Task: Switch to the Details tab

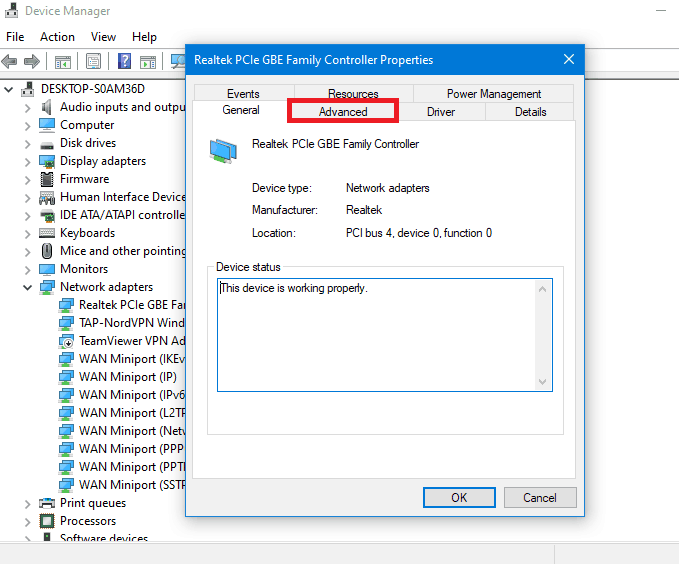Action: point(530,112)
